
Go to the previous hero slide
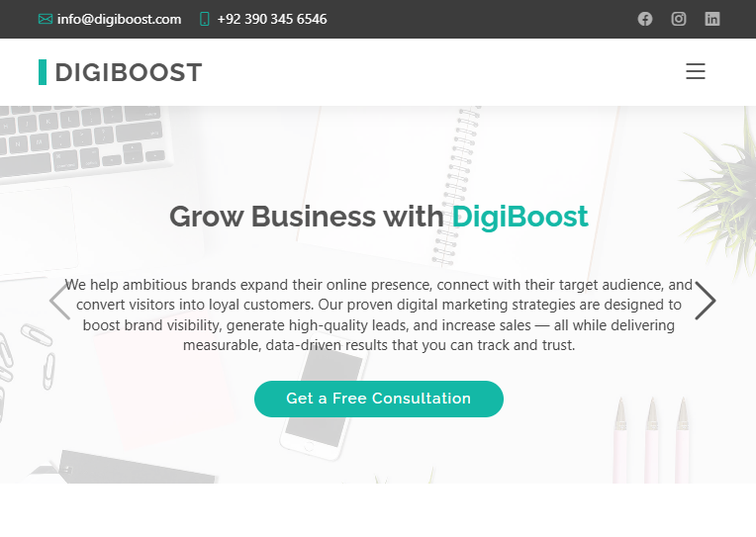pyautogui.click(x=59, y=301)
